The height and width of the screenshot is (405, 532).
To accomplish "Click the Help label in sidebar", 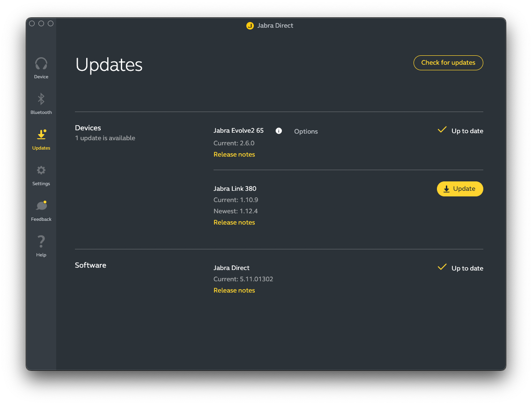I will click(x=41, y=255).
